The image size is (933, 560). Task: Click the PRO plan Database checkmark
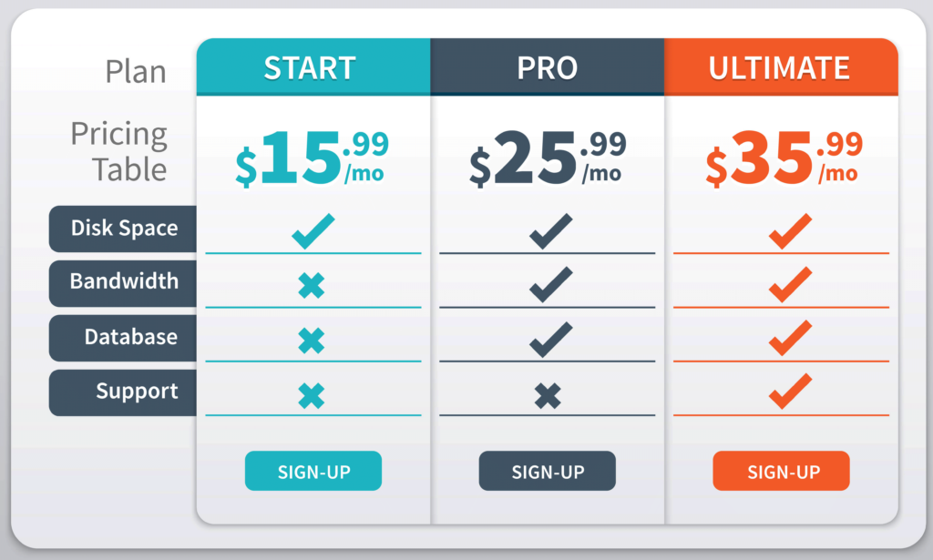pyautogui.click(x=551, y=340)
